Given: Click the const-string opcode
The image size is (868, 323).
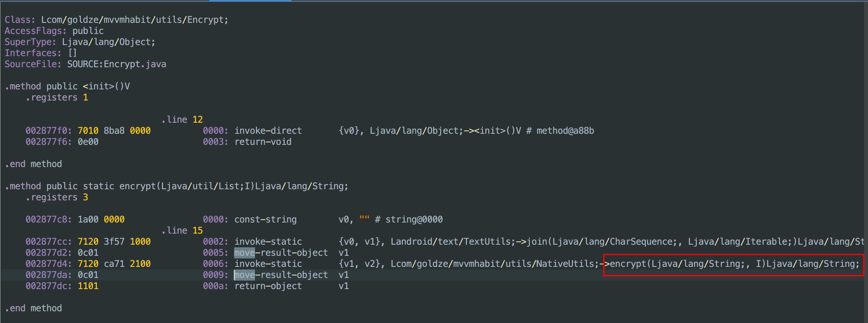Looking at the screenshot, I should click(265, 220).
